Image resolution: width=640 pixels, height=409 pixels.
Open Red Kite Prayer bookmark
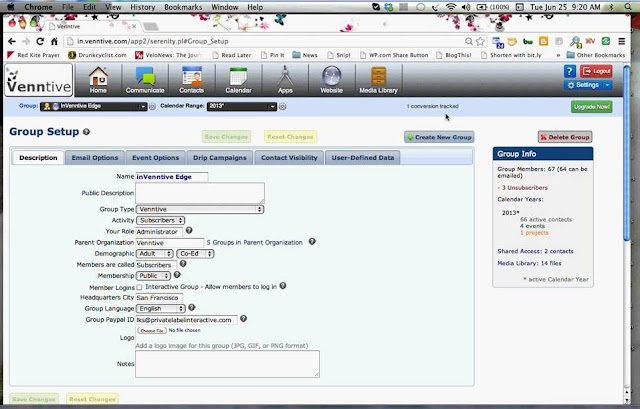point(33,55)
